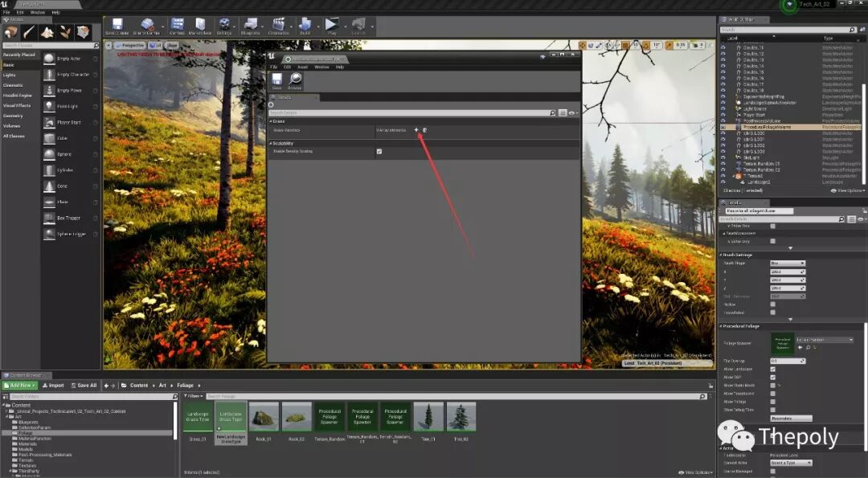
Task: Open the Perspective viewport dropdown
Action: (x=129, y=45)
